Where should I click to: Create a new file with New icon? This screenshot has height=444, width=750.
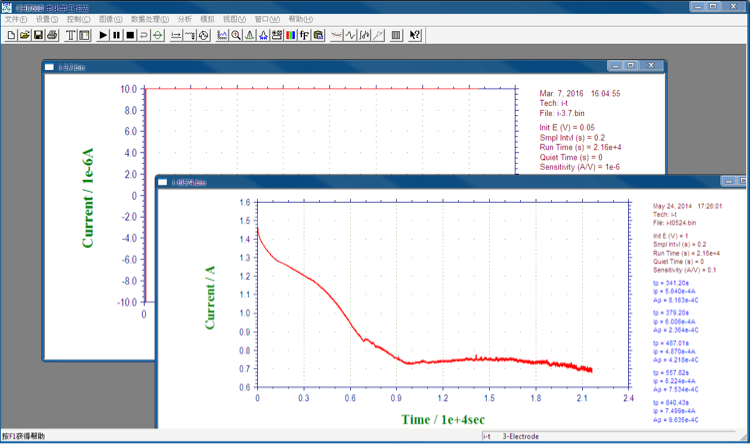coord(11,35)
